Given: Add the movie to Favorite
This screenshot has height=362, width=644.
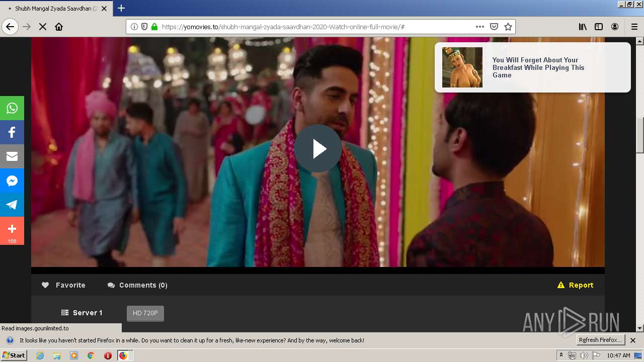Looking at the screenshot, I should click(63, 285).
